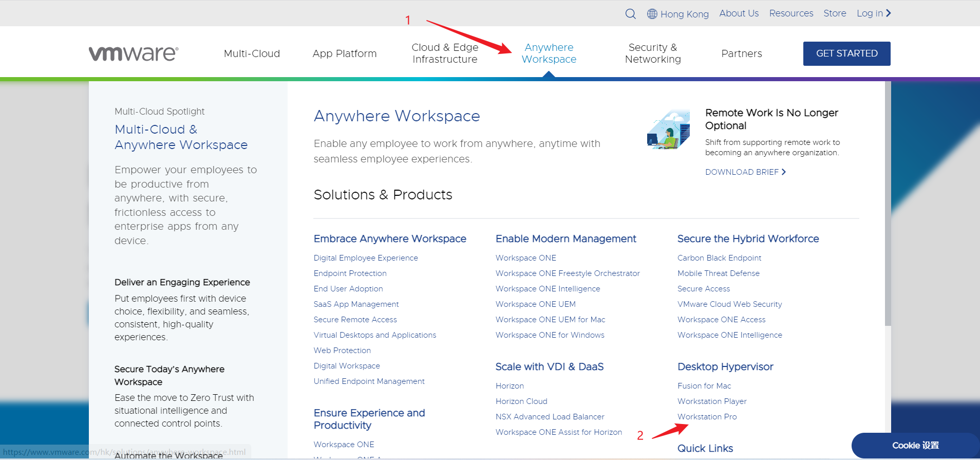Open Workspace ONE UEM for Mac link
The height and width of the screenshot is (460, 980).
[x=550, y=320]
